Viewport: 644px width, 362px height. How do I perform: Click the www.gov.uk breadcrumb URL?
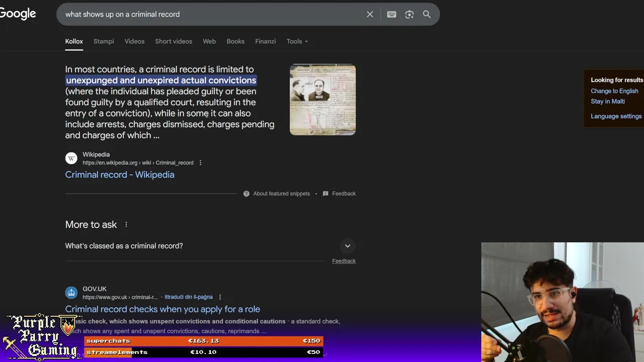click(120, 297)
